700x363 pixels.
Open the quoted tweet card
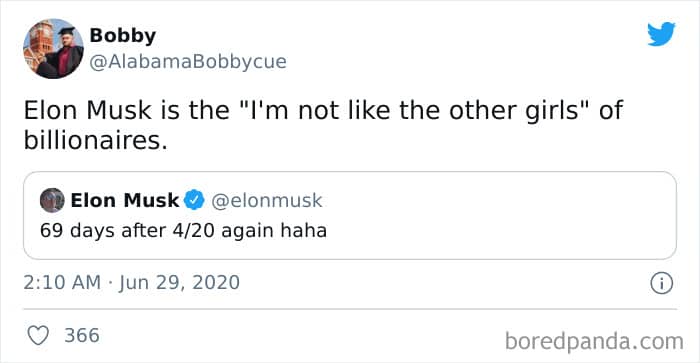pos(350,215)
